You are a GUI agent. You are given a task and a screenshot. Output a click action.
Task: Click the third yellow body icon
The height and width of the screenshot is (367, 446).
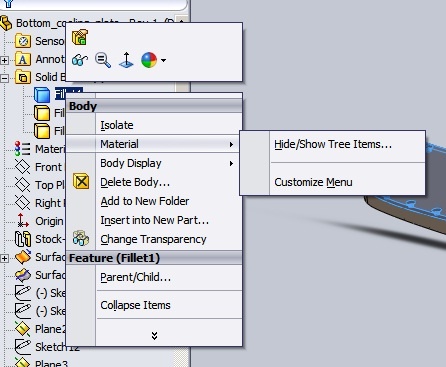(42, 131)
